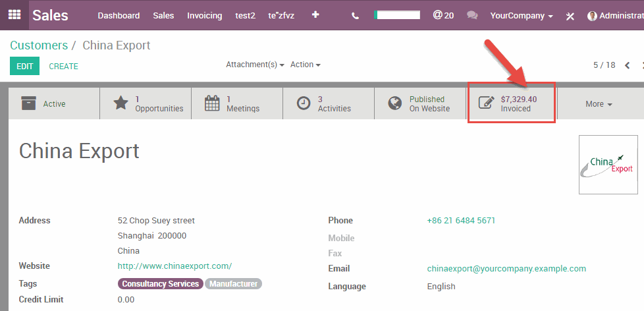
Task: Open the calendar Meetings stat button
Action: 236,103
